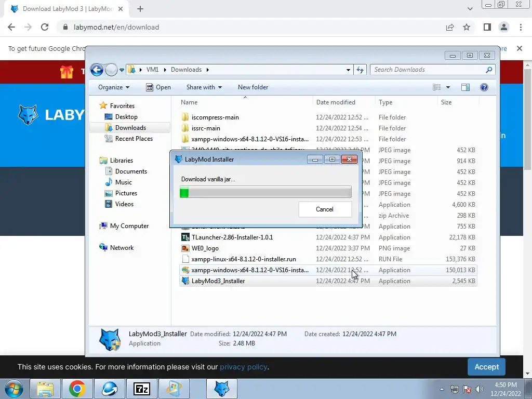Open the Chrome tab search dropdown
The image size is (532, 399).
[x=470, y=9]
